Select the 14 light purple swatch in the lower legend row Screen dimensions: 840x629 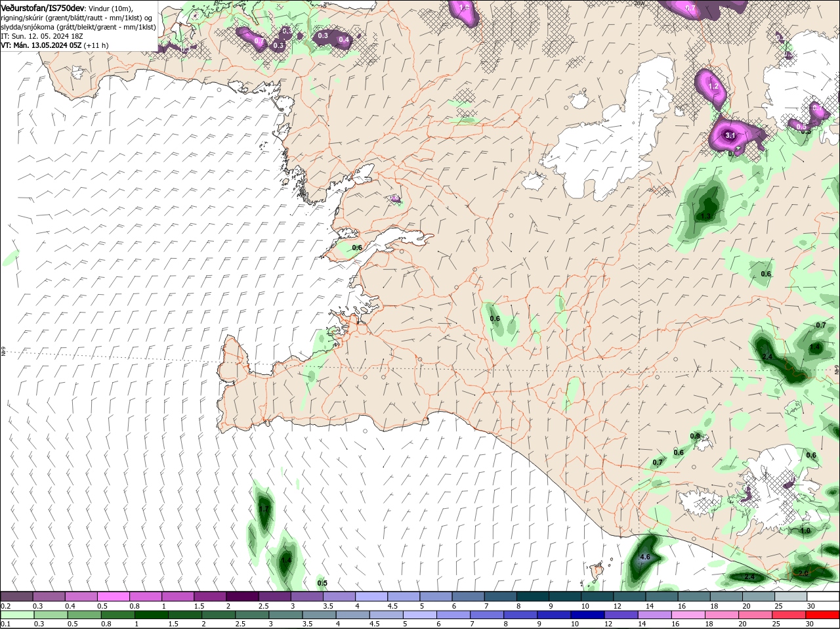point(656,615)
